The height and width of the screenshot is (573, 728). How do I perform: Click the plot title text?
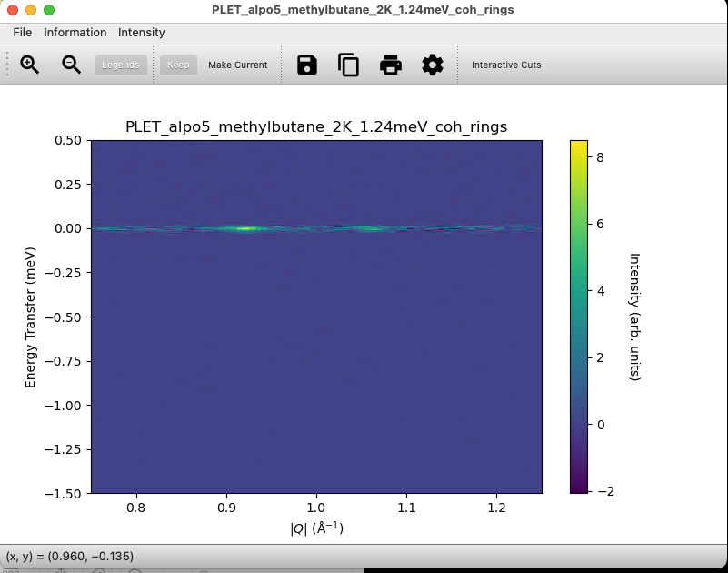coord(316,126)
